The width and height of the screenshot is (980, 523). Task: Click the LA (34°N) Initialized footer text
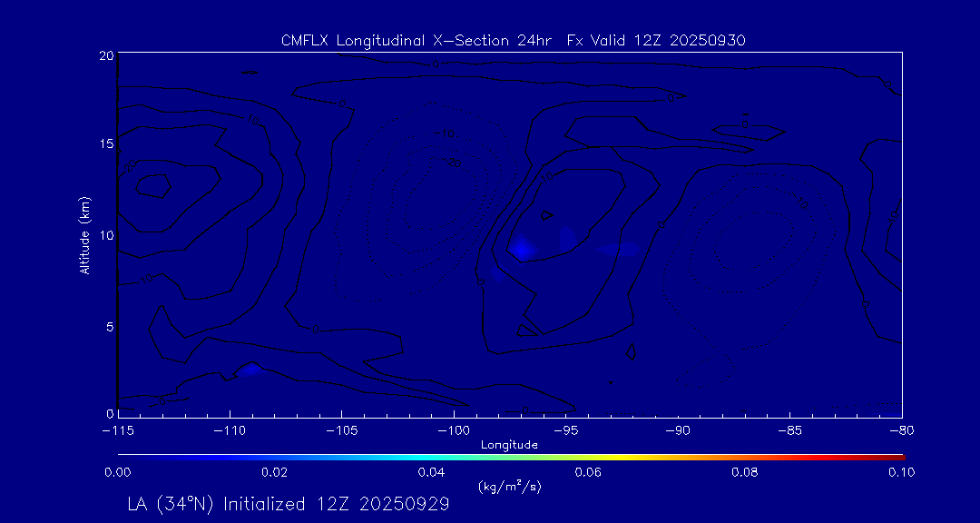pos(289,504)
